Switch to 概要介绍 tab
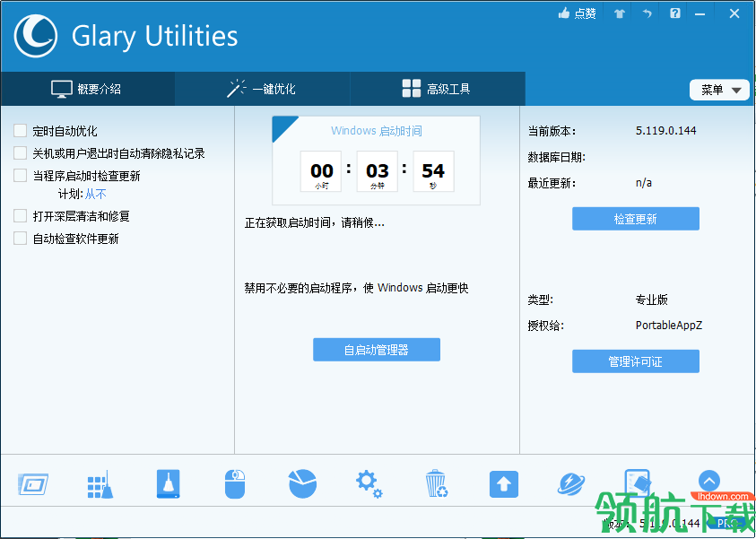 pyautogui.click(x=87, y=89)
